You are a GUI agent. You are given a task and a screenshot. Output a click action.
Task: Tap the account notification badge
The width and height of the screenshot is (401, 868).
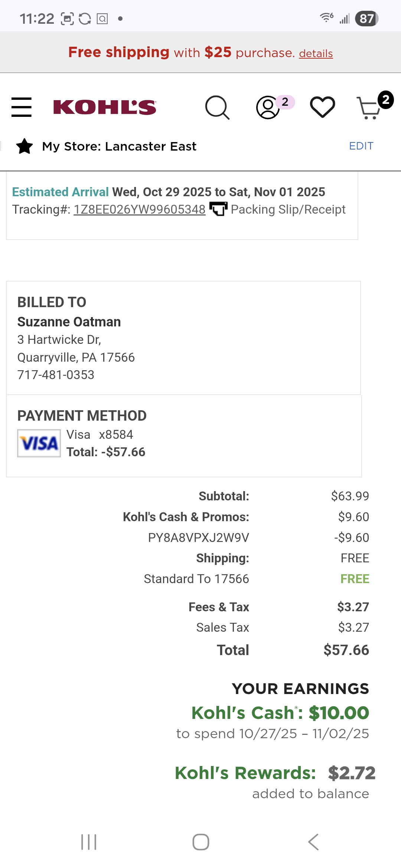tap(285, 102)
